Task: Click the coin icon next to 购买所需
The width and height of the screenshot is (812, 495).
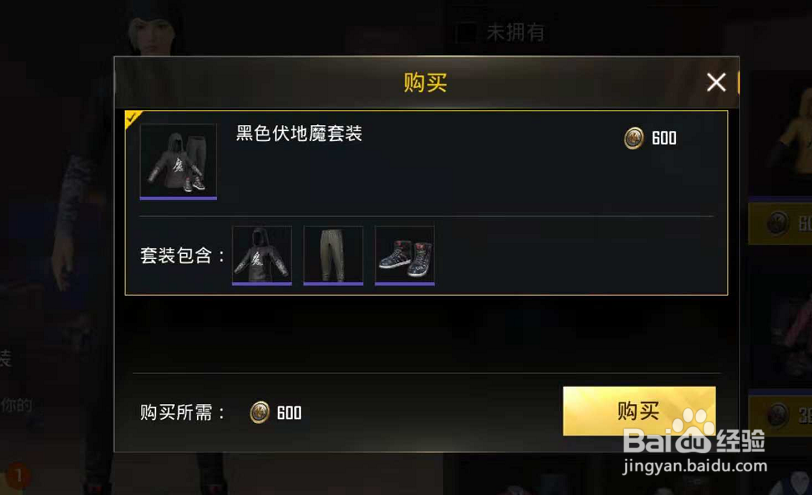Action: (259, 413)
